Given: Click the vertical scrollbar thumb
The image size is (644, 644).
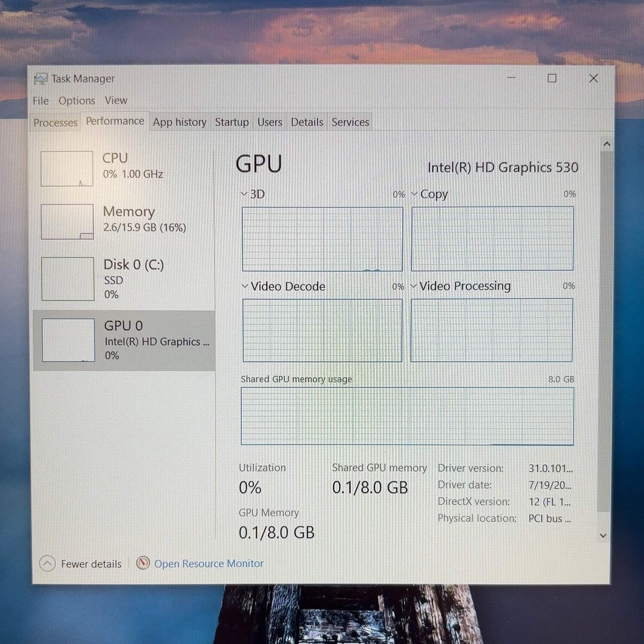Looking at the screenshot, I should [605, 331].
